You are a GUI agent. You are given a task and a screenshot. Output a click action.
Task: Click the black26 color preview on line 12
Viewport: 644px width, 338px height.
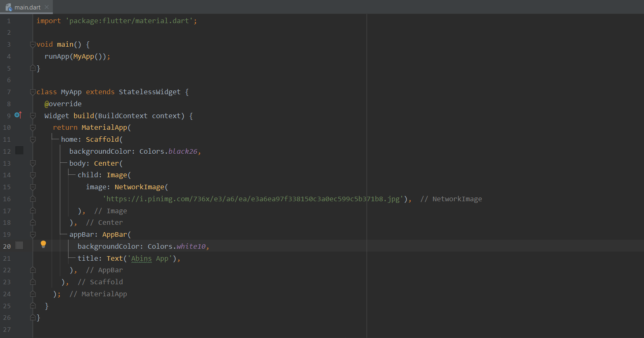click(x=19, y=150)
